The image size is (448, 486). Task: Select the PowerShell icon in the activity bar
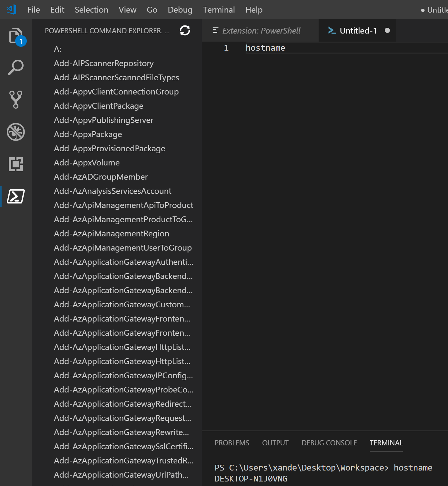(15, 196)
